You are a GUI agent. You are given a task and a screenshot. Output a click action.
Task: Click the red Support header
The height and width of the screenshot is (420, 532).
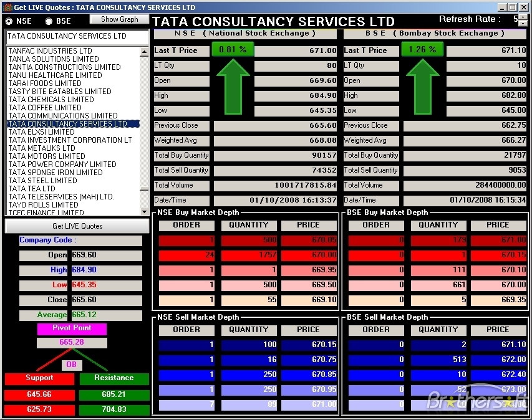(x=39, y=378)
